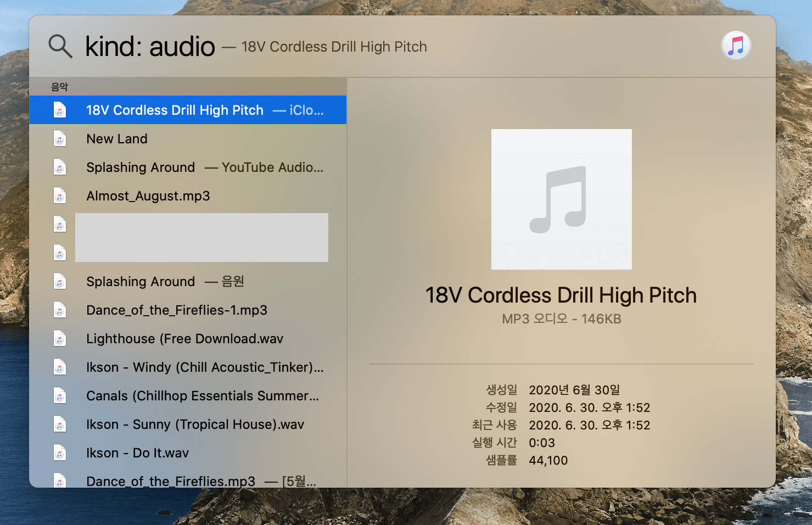Click the 수정일 date value
812x525 pixels.
click(x=589, y=407)
